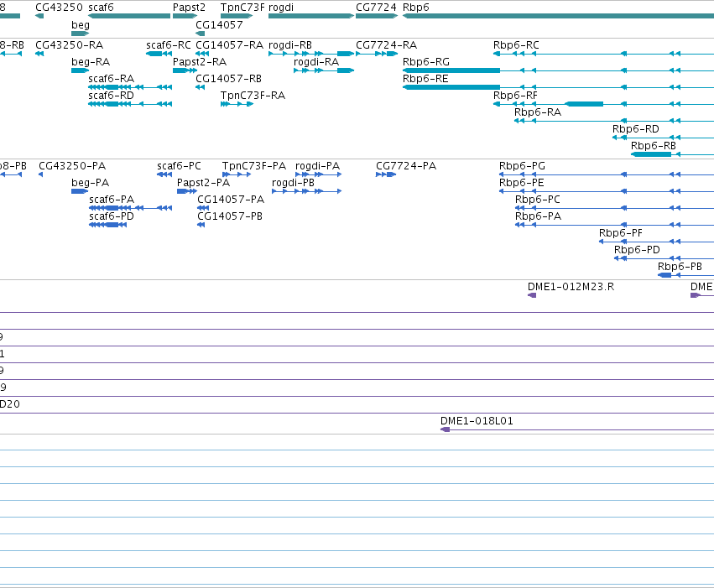Image resolution: width=714 pixels, height=588 pixels.
Task: Click the "Papst2" gene label
Action: [189, 8]
